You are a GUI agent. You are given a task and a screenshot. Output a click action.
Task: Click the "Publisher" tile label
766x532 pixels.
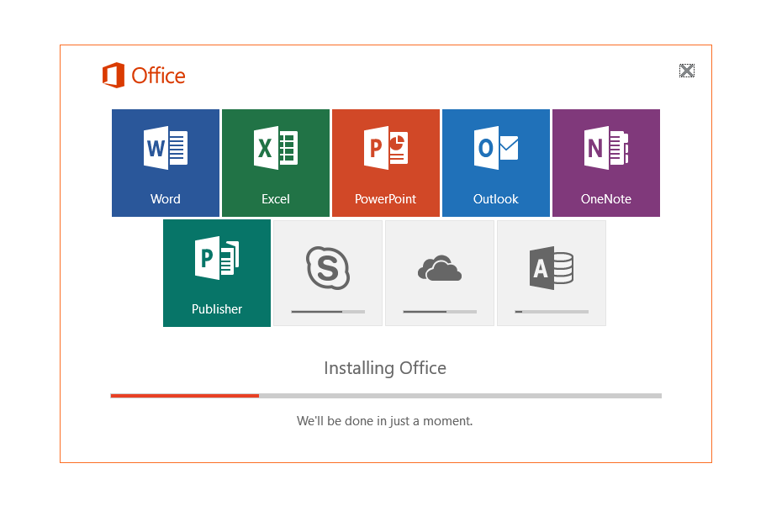coord(217,309)
